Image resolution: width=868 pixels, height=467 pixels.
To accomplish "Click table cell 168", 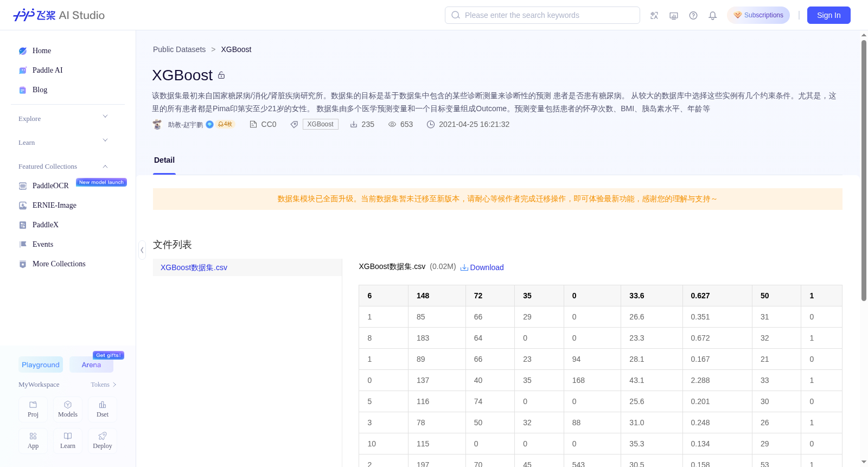I will click(x=592, y=380).
